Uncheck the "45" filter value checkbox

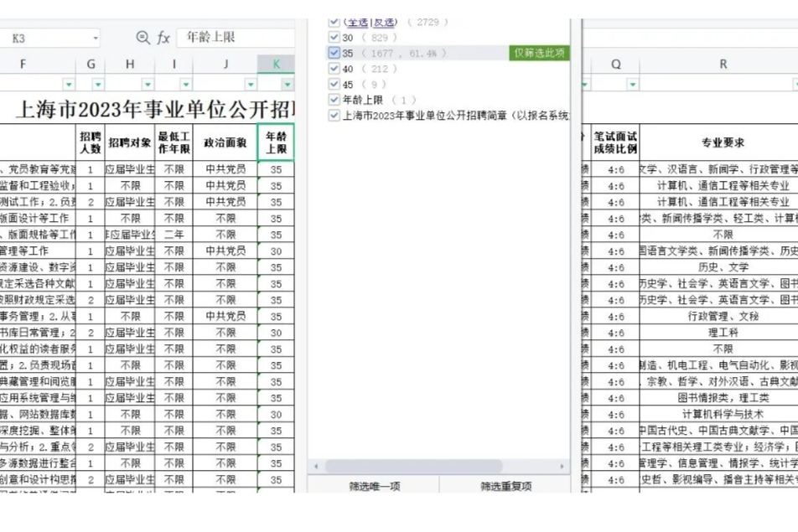pyautogui.click(x=334, y=83)
